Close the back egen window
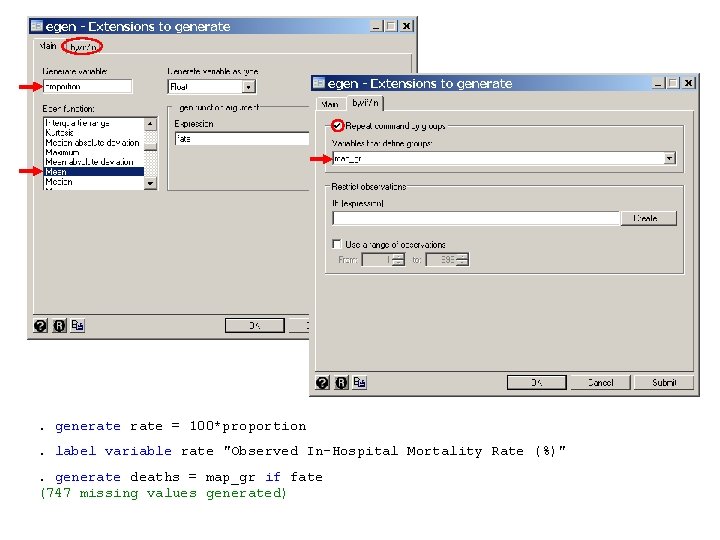Image resolution: width=720 pixels, height=540 pixels. [x=406, y=26]
